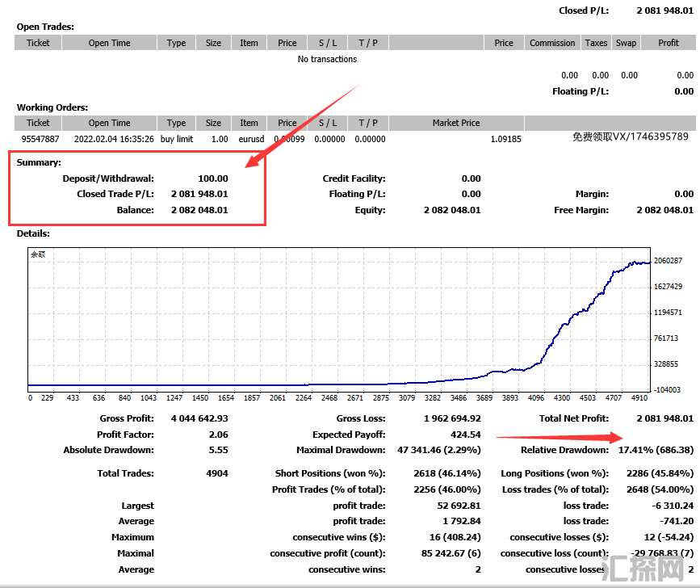This screenshot has height=588, width=700.
Task: Click the 'Total Net Profit:' label
Action: click(x=574, y=418)
